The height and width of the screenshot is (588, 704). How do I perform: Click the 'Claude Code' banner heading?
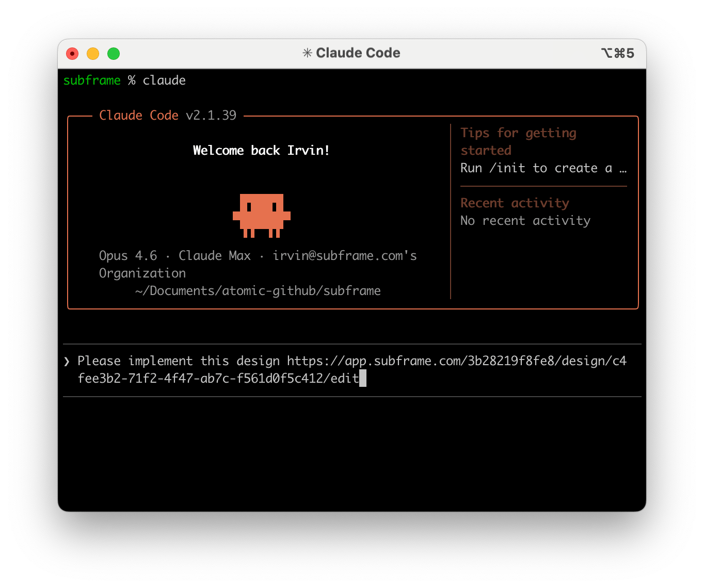pos(139,116)
